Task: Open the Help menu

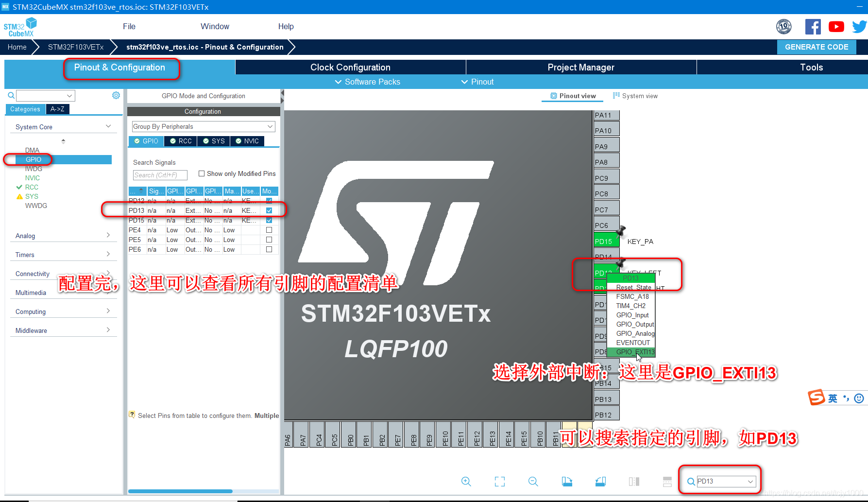Action: [x=286, y=26]
